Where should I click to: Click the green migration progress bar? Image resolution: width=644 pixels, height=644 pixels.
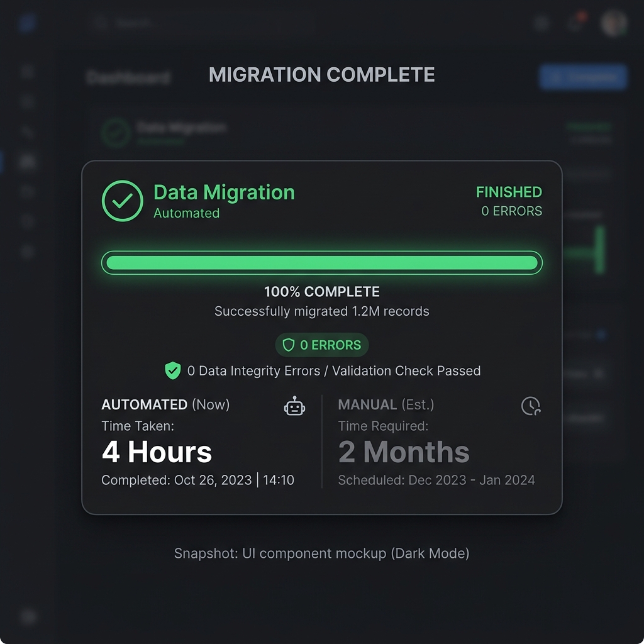[322, 262]
